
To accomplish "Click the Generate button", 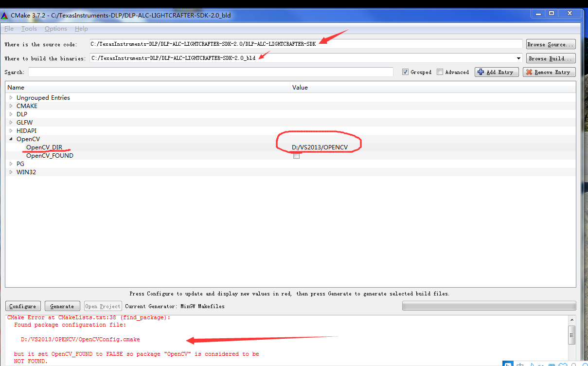I will click(62, 306).
